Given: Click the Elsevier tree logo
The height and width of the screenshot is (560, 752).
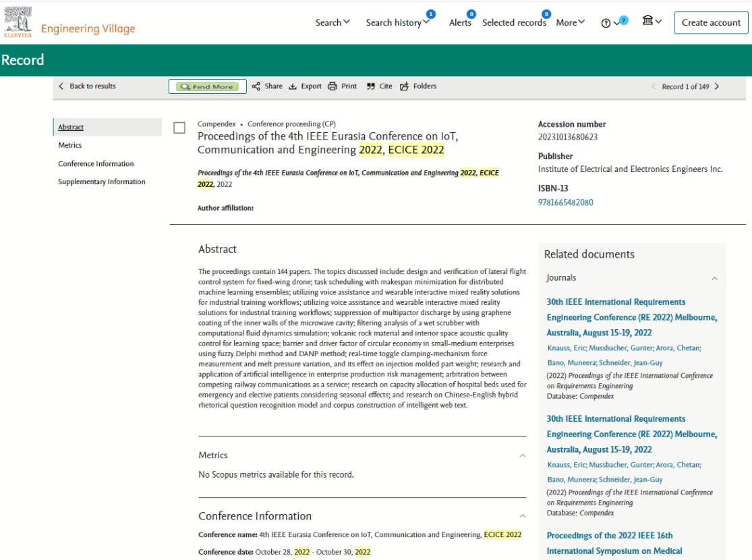Looking at the screenshot, I should [18, 22].
